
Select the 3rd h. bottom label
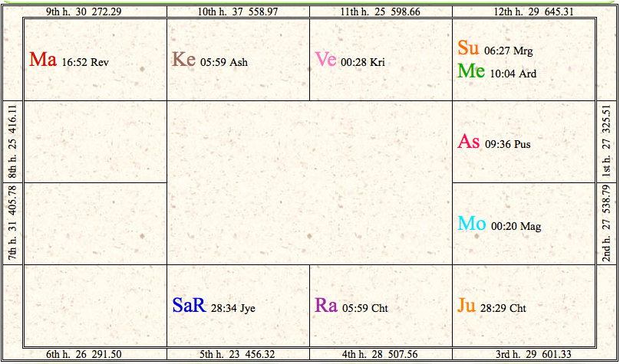coord(533,354)
